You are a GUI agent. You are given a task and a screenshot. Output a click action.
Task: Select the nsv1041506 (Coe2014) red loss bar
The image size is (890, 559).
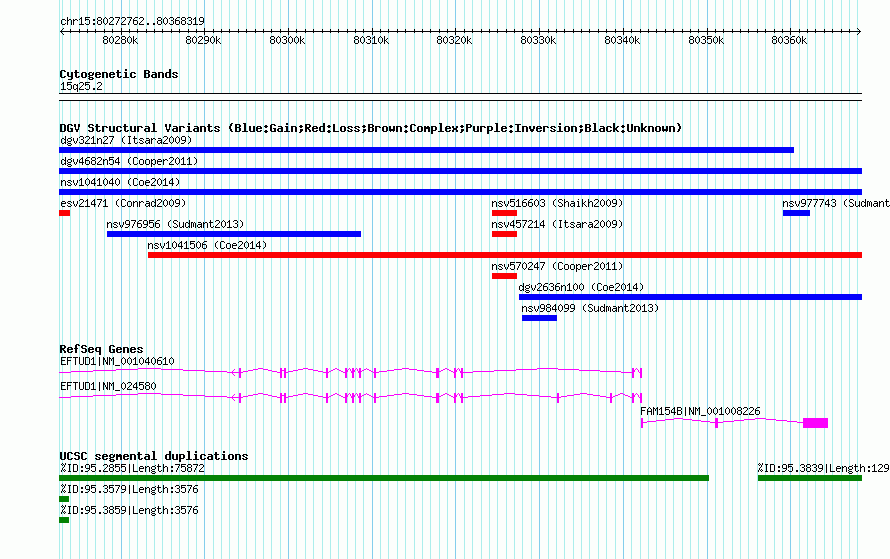(x=505, y=255)
